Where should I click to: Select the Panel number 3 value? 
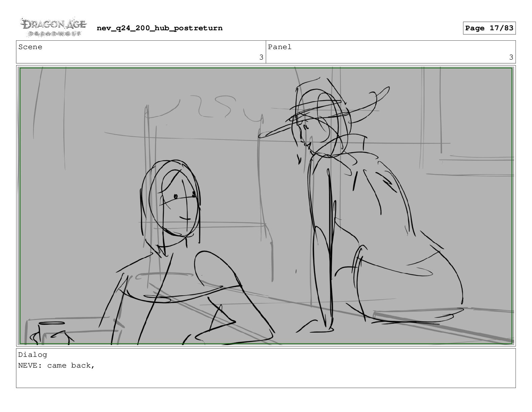click(511, 57)
